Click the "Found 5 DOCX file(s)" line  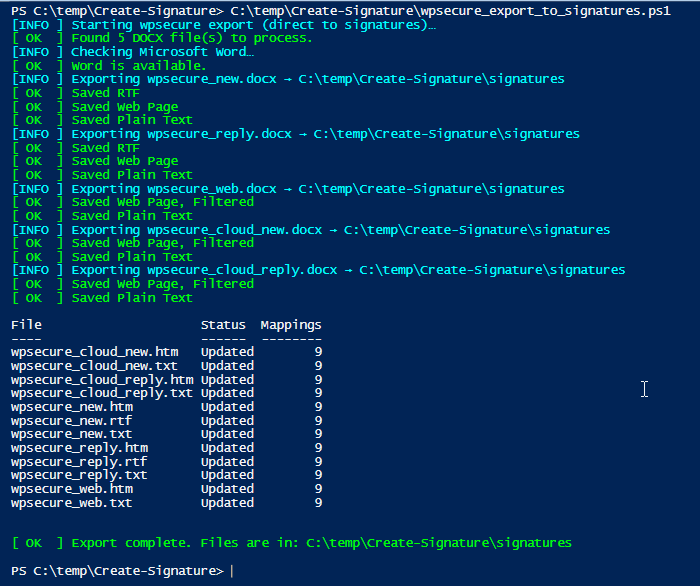click(x=190, y=38)
